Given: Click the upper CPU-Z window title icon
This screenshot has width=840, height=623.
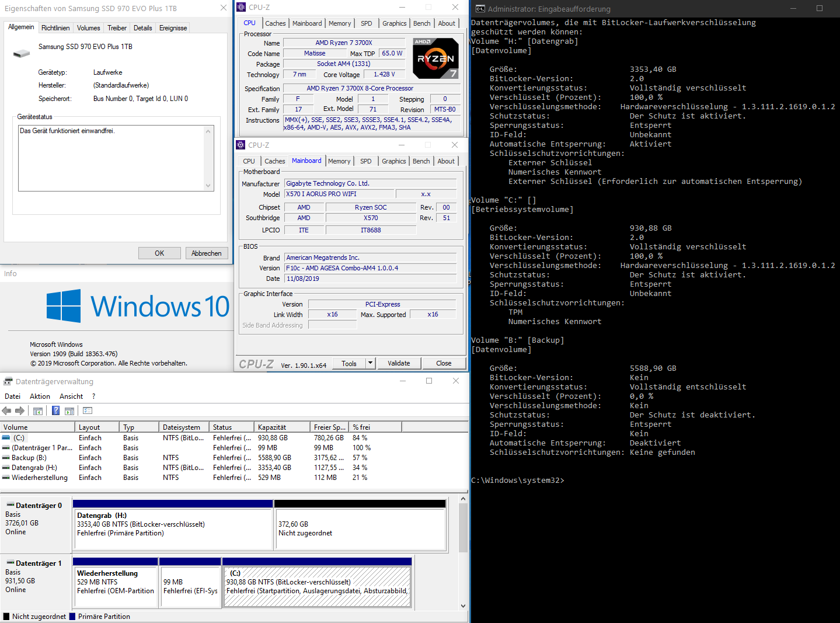Looking at the screenshot, I should click(241, 7).
